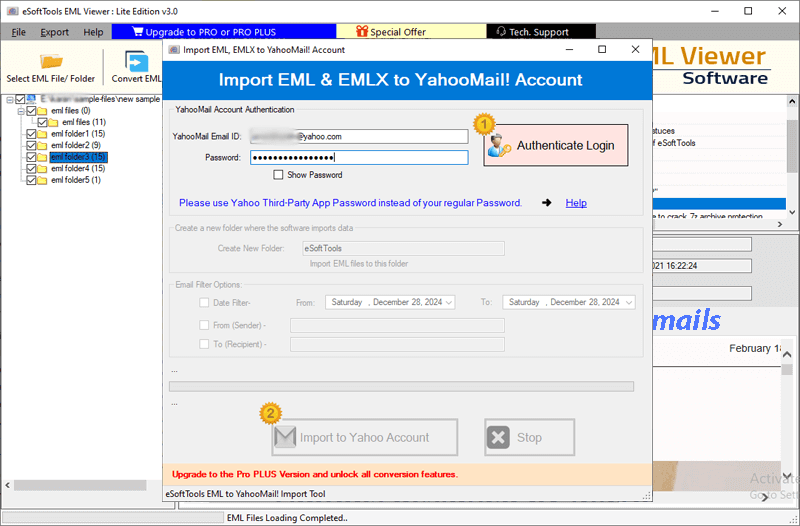Viewport: 800px width, 526px height.
Task: Click the shopping cart Upgrade to PRO icon
Action: click(x=137, y=32)
